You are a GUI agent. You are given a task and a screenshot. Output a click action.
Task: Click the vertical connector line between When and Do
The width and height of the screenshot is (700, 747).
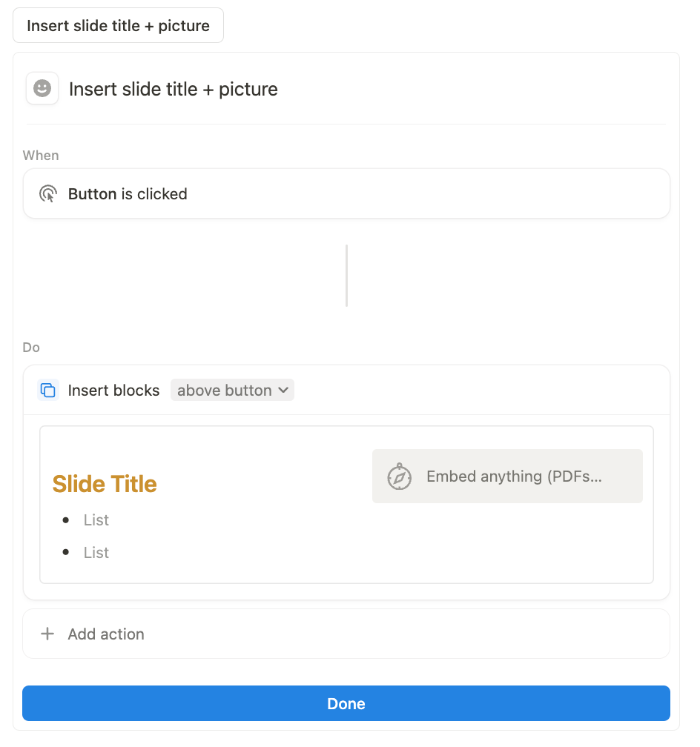pos(346,276)
